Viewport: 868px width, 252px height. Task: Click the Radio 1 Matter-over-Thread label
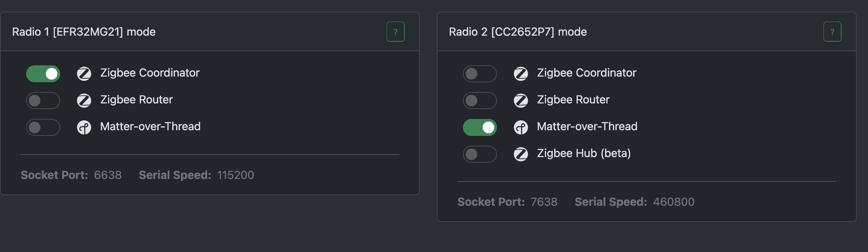tap(150, 126)
